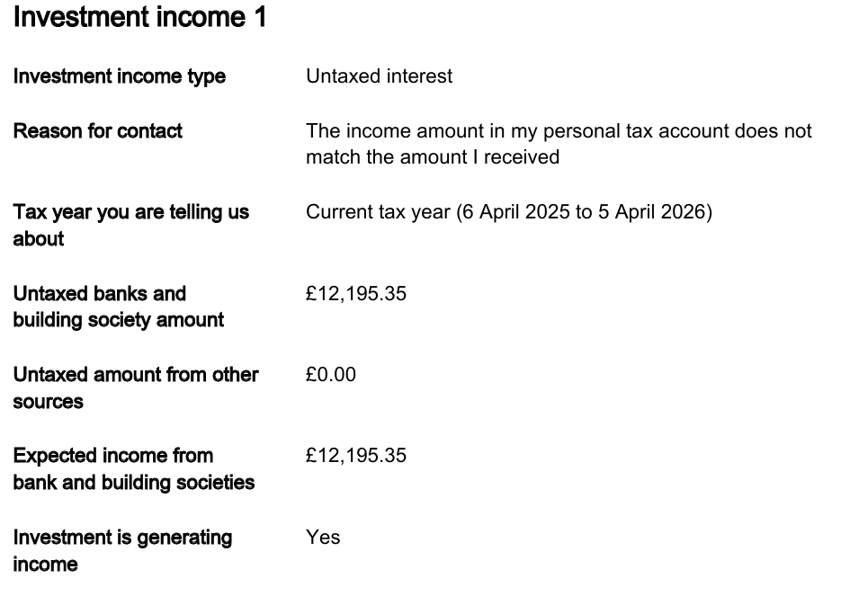The image size is (868, 596).
Task: Click the £12,195.35 untaxed banks amount
Action: point(356,293)
